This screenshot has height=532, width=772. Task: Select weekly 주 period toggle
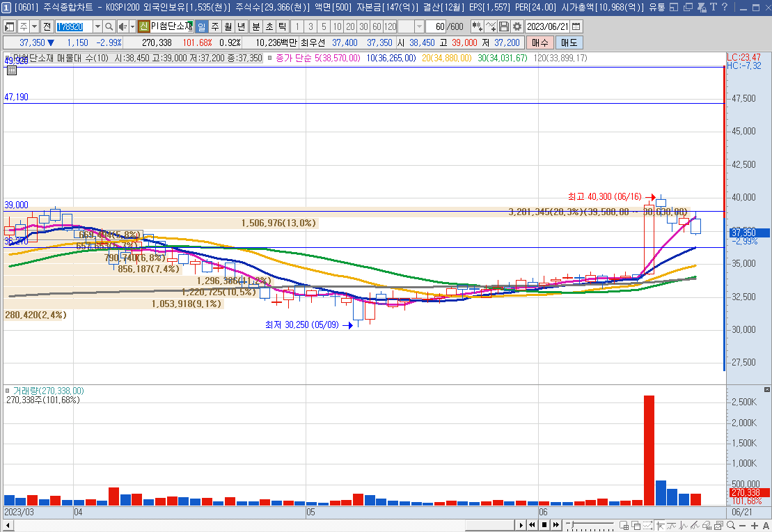pyautogui.click(x=215, y=26)
